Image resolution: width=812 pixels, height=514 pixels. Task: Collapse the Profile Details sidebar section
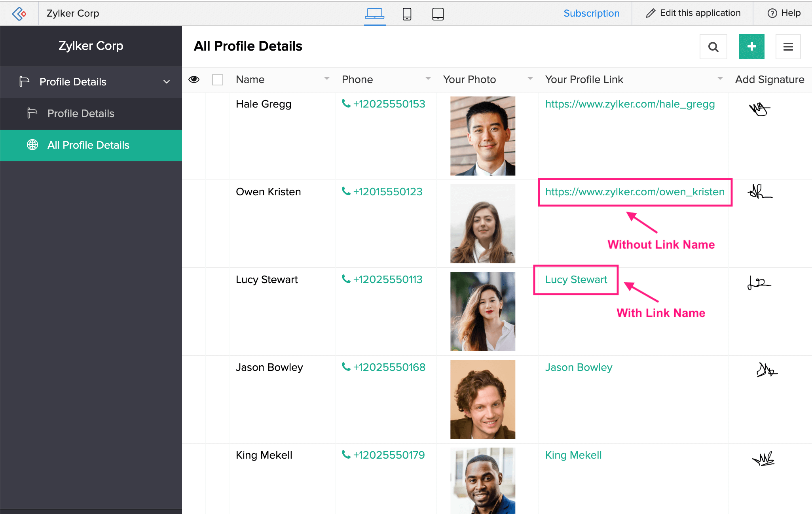pos(167,82)
